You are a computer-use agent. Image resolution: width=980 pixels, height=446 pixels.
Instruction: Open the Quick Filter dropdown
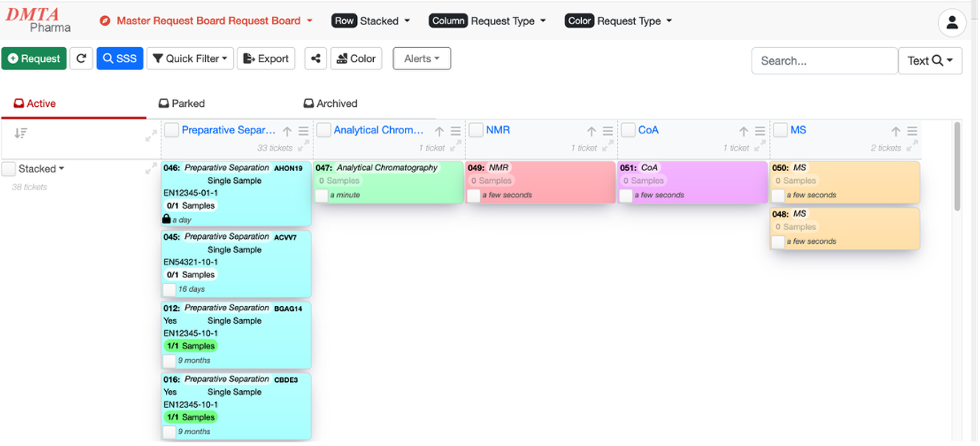[190, 58]
